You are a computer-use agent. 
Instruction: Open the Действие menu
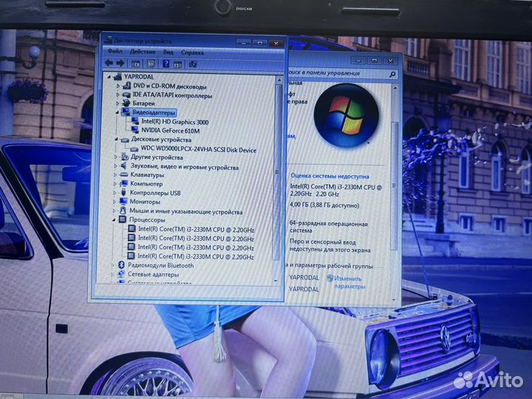pos(143,52)
